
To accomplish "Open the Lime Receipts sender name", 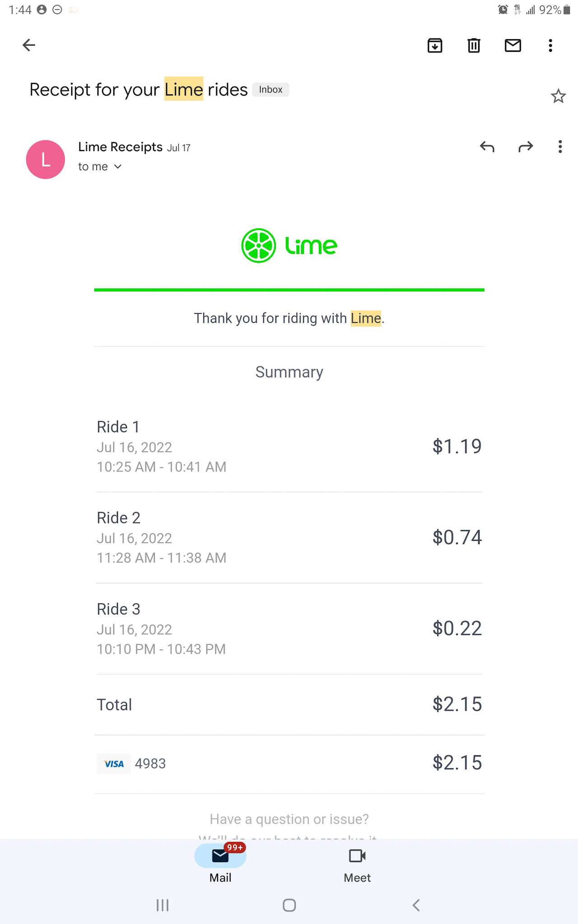I will [x=120, y=147].
